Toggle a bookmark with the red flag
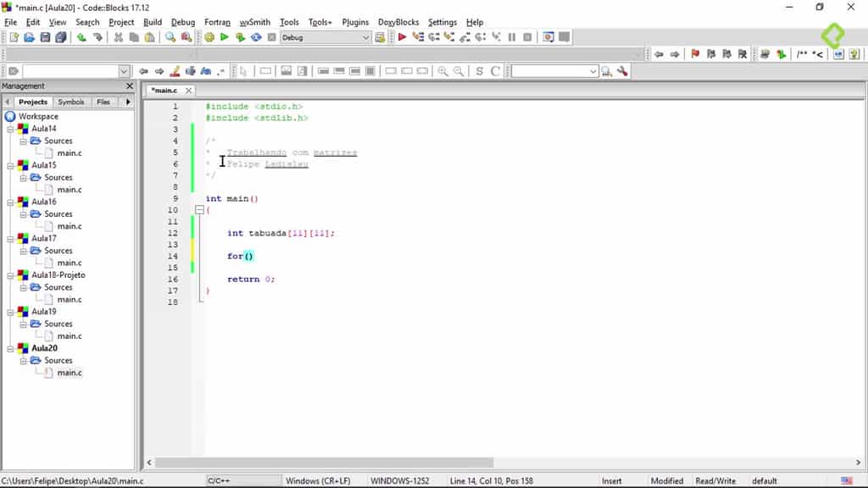 click(695, 54)
